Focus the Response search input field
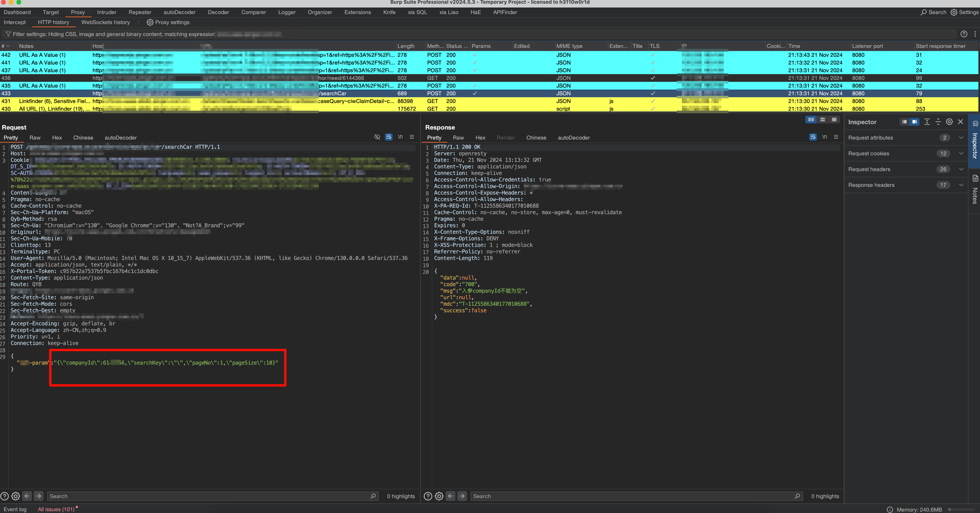The height and width of the screenshot is (513, 980). pos(637,496)
